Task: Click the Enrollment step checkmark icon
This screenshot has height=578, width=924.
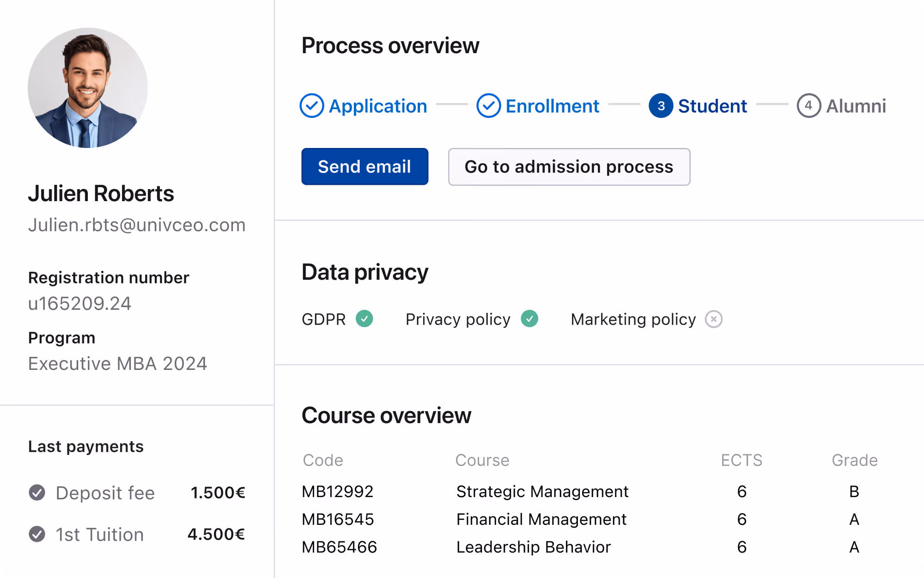Action: point(489,106)
